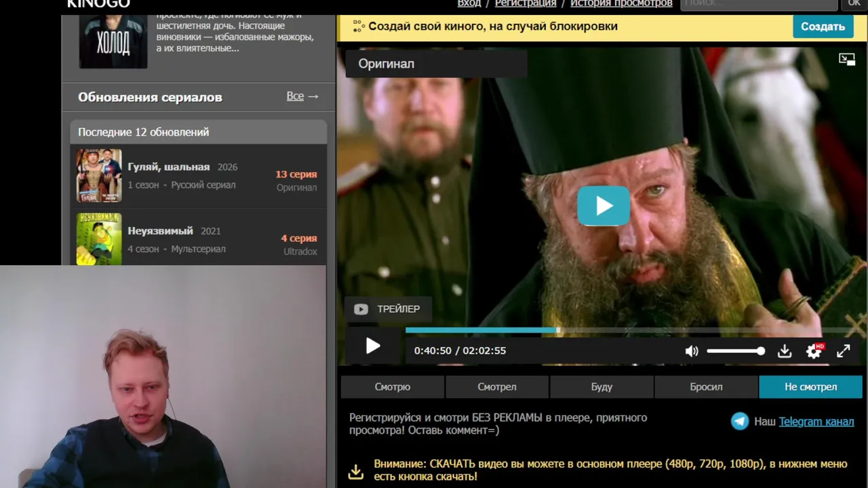The width and height of the screenshot is (868, 488).
Task: Select the Смотрю status tab
Action: point(393,387)
